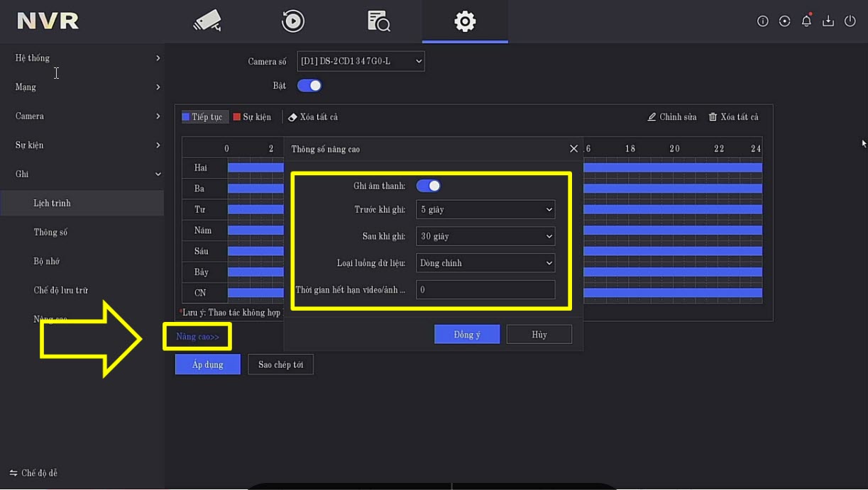
Task: Toggle the Bật enable switch
Action: [x=309, y=86]
